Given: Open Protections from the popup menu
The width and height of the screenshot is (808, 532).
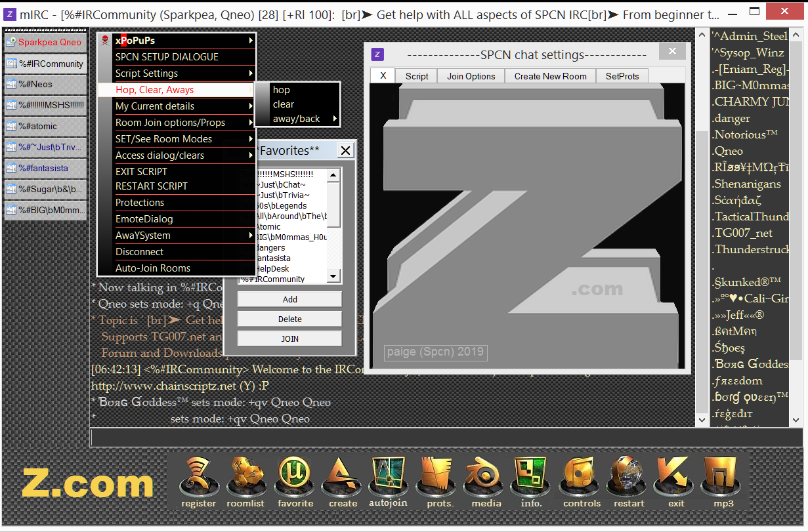Looking at the screenshot, I should tap(176, 203).
